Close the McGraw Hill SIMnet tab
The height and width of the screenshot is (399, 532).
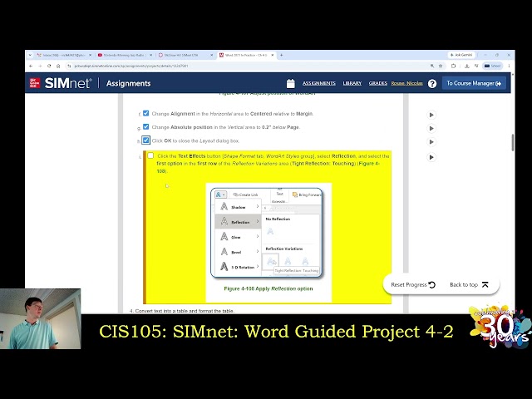[211, 55]
